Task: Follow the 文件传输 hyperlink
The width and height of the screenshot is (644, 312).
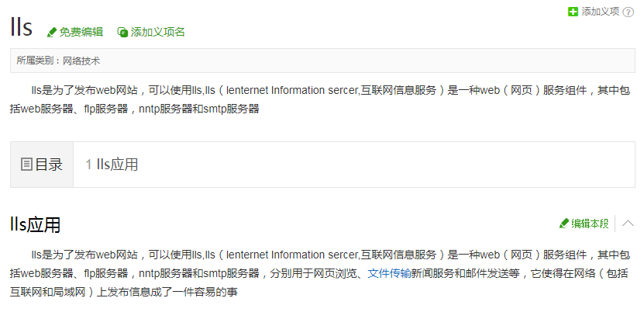Action: (389, 273)
